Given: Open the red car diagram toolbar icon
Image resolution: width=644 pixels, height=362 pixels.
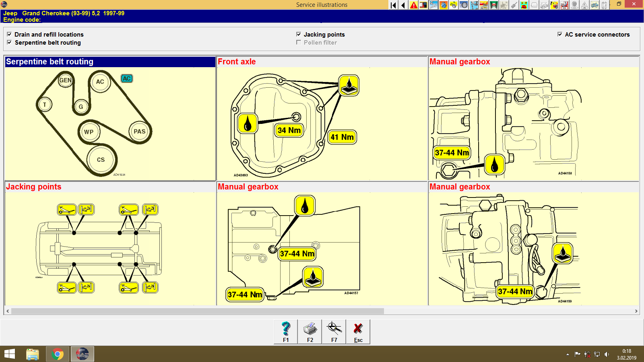Looking at the screenshot, I should pos(483,5).
